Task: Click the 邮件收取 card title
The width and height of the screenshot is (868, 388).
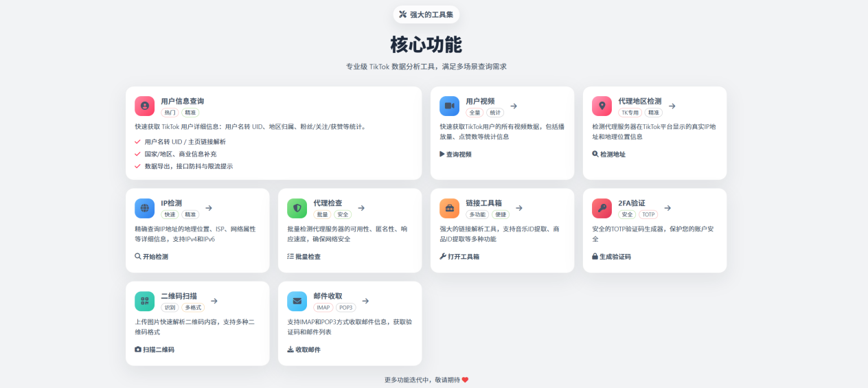Action: click(x=328, y=296)
